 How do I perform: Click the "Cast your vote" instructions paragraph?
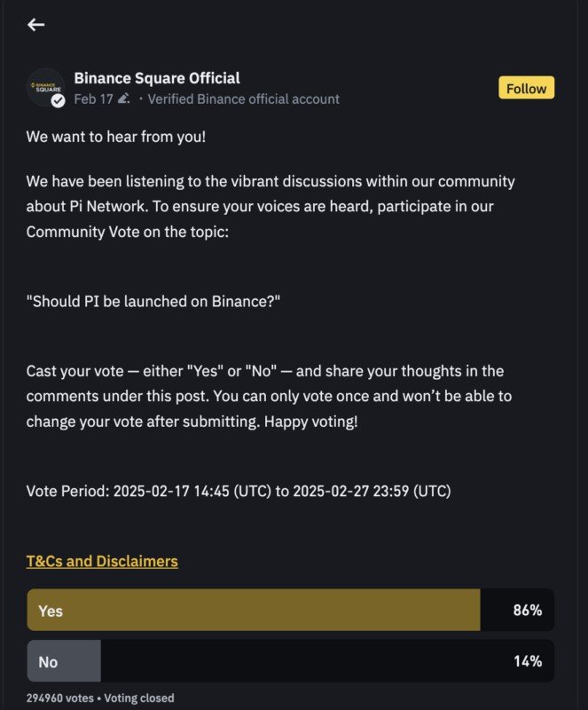pyautogui.click(x=269, y=396)
